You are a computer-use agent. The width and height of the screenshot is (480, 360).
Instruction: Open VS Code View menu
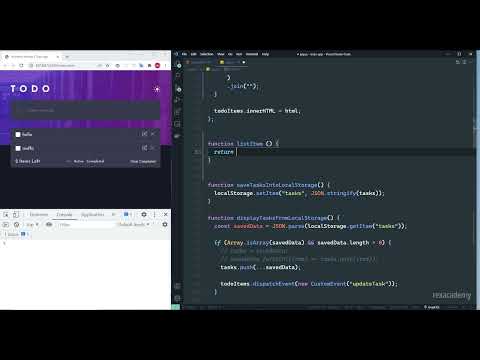pyautogui.click(x=221, y=54)
